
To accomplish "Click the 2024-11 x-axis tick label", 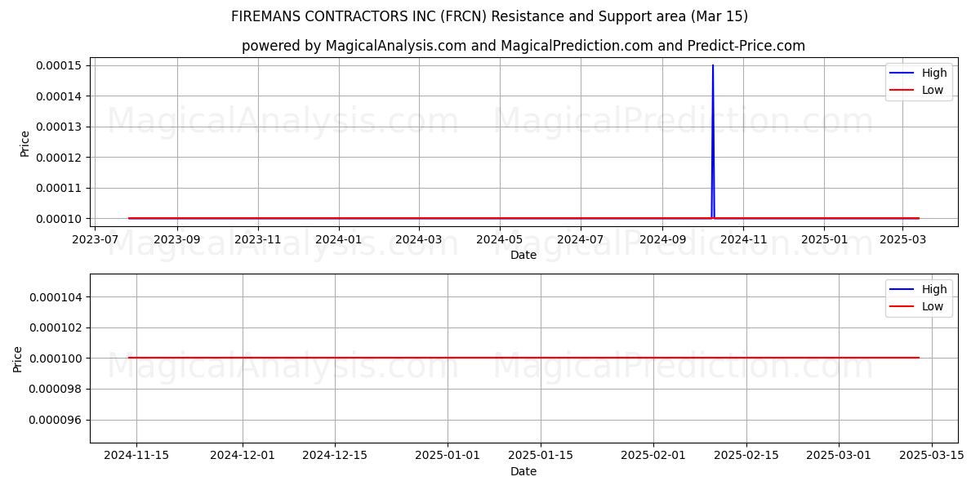I will coord(743,239).
